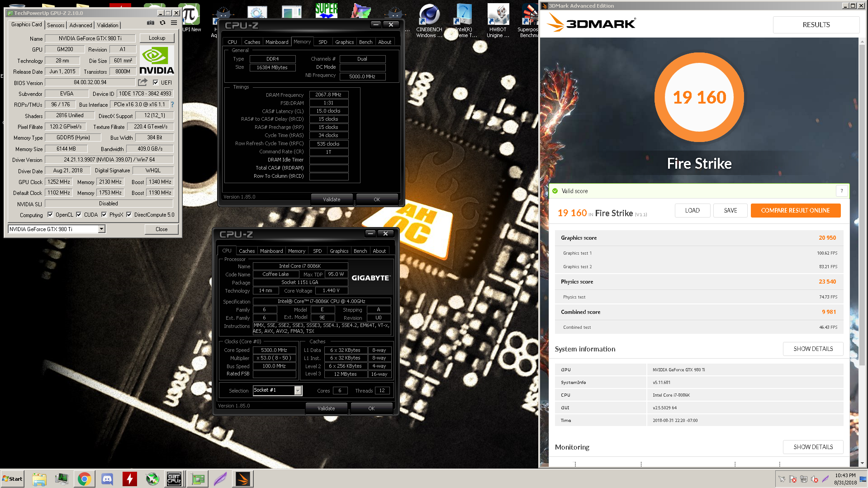Open Mainboard tab in top CPU-Z window

click(x=277, y=42)
